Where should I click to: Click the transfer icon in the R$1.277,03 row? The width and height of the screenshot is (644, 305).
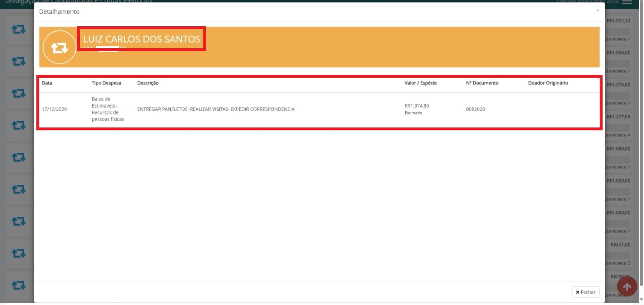pyautogui.click(x=19, y=126)
